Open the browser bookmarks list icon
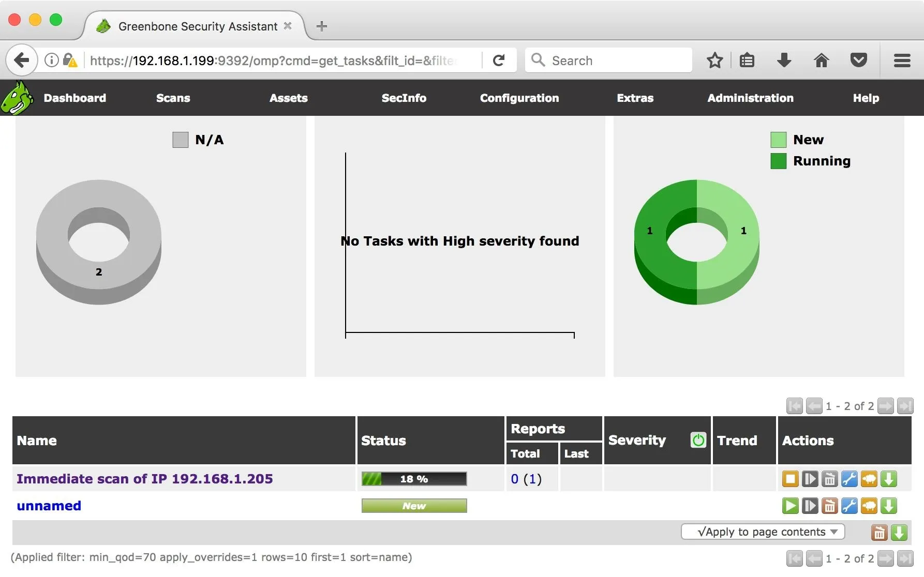This screenshot has width=924, height=577. click(x=747, y=60)
